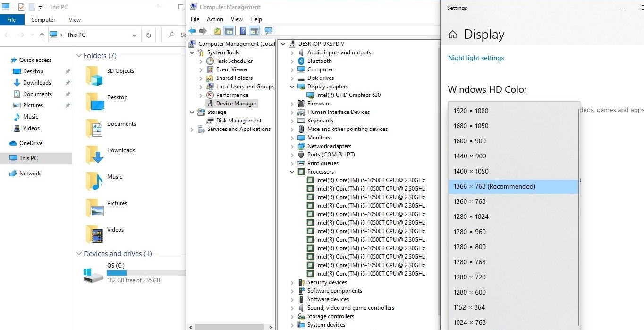Toggle the Show/Hide Console Tree toolbar icon
644x330 pixels.
(229, 31)
